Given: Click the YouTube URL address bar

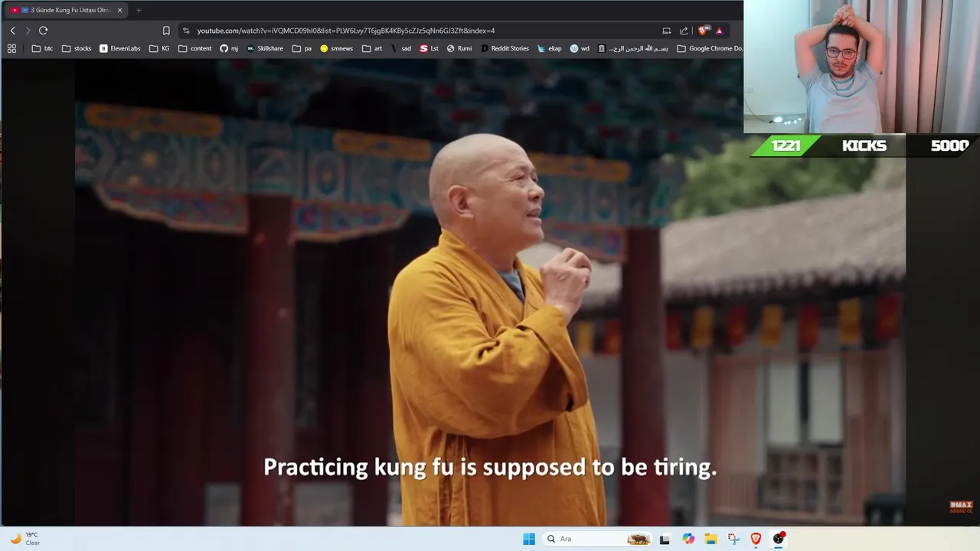Looking at the screenshot, I should (346, 31).
